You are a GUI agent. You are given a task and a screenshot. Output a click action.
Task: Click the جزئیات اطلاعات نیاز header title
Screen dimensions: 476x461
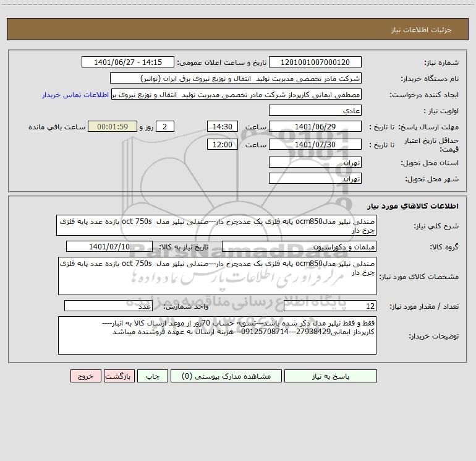[x=422, y=30]
